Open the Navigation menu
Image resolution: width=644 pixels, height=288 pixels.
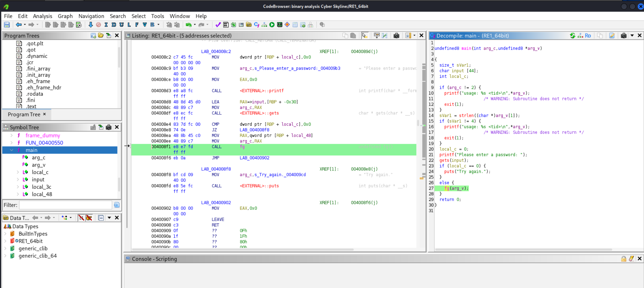tap(91, 16)
